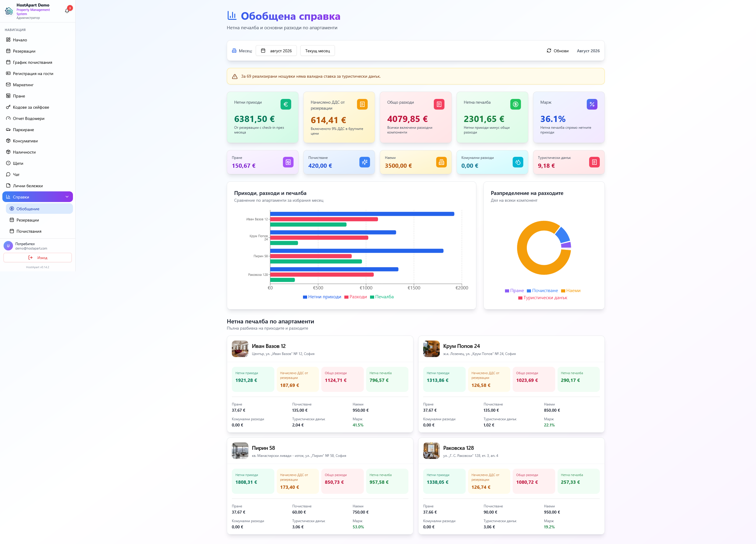Open Почиствания report sub-item
The width and height of the screenshot is (756, 544).
coord(39,231)
